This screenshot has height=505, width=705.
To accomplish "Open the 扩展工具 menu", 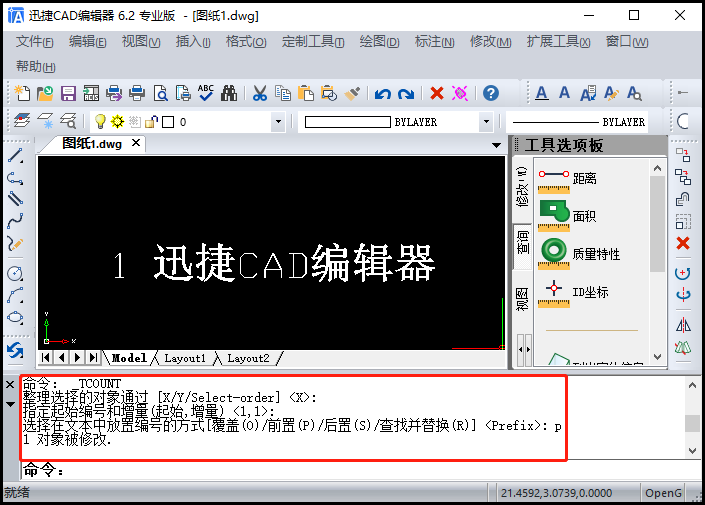I will click(558, 42).
